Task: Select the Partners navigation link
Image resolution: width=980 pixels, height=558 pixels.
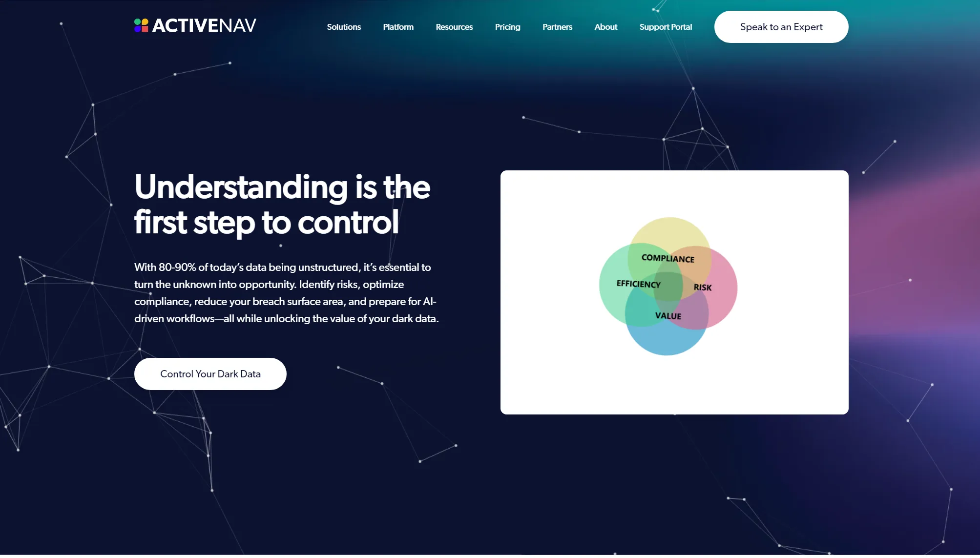Action: click(557, 27)
